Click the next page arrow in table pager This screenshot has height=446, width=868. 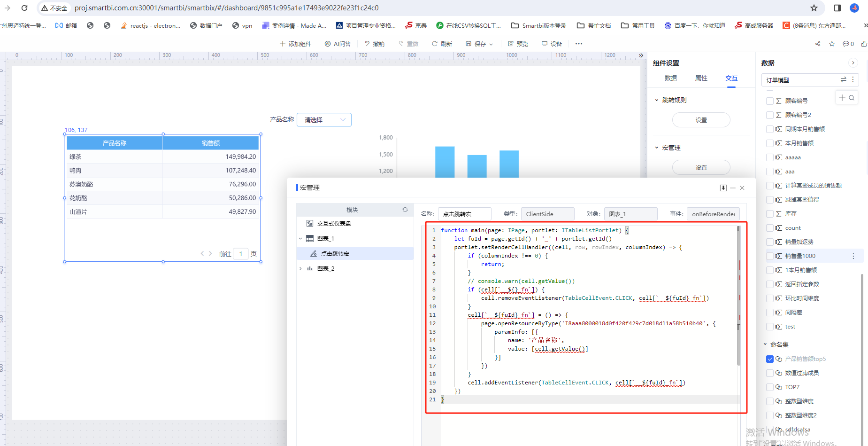point(210,254)
